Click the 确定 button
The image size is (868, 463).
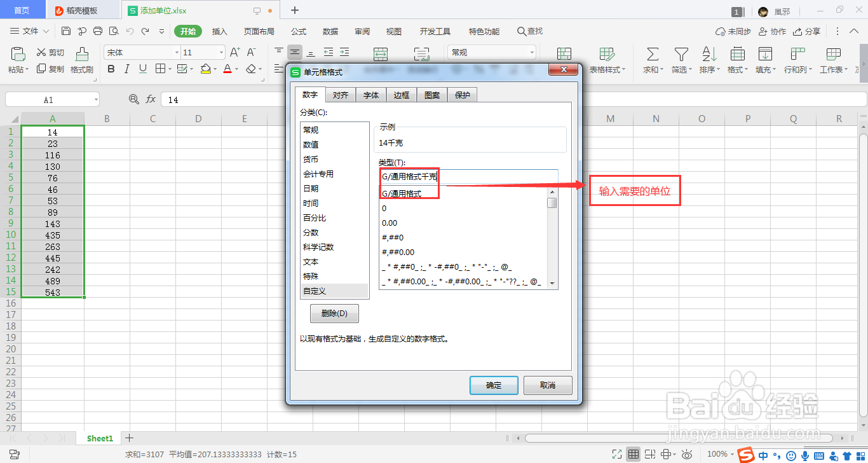click(494, 385)
